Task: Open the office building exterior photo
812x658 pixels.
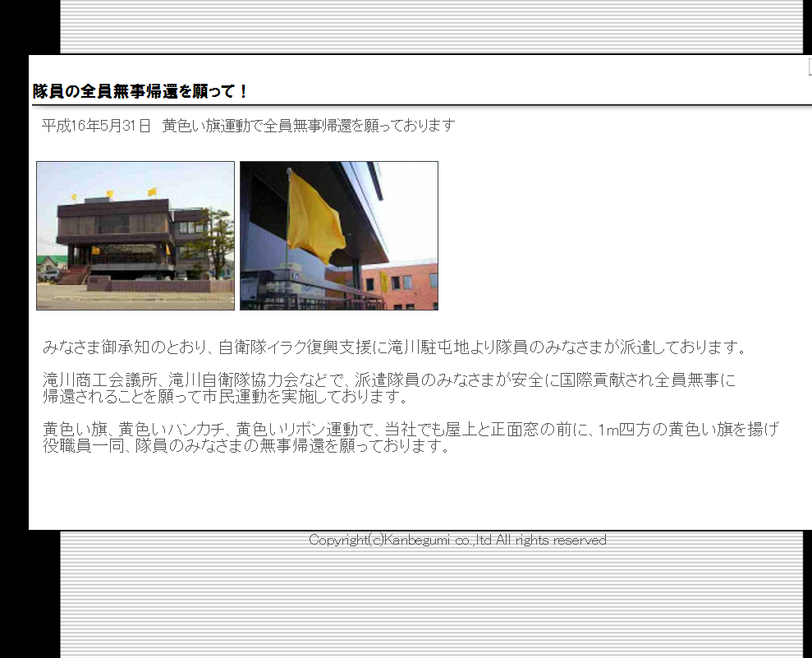Action: click(x=135, y=236)
